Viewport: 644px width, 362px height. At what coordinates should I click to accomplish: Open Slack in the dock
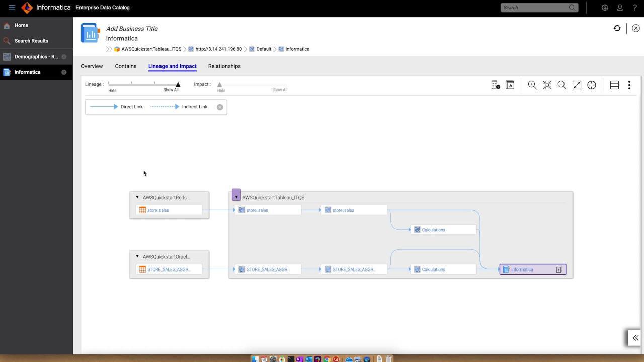(x=318, y=359)
